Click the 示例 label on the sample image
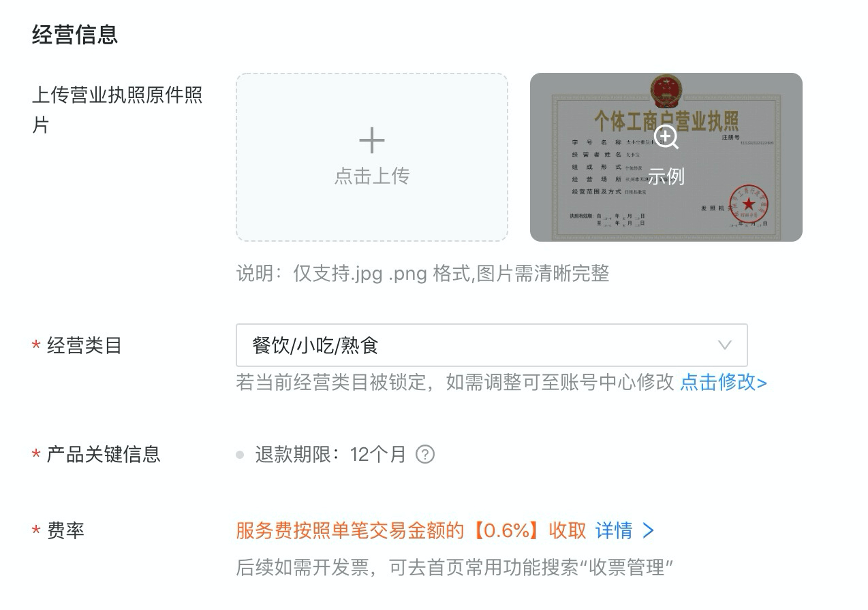This screenshot has height=610, width=868. (x=666, y=176)
